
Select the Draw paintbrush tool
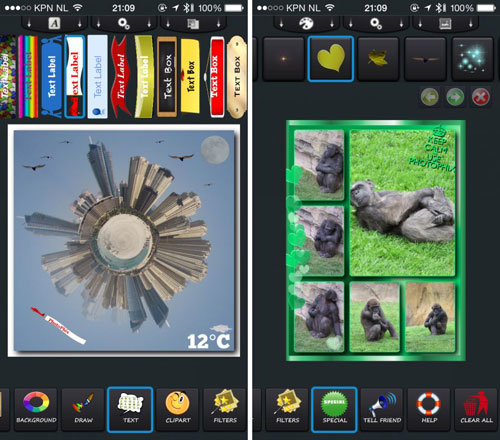(83, 409)
